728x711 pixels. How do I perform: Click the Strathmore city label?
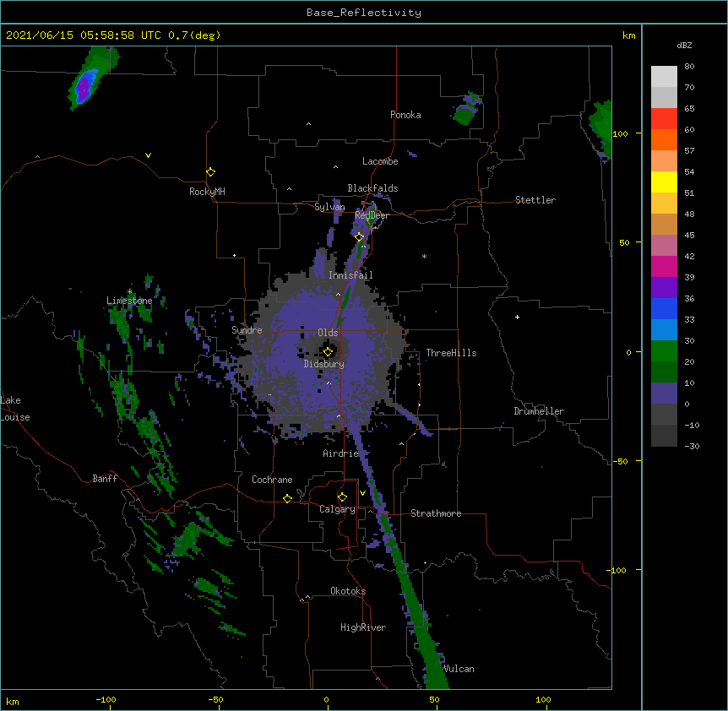pos(436,513)
